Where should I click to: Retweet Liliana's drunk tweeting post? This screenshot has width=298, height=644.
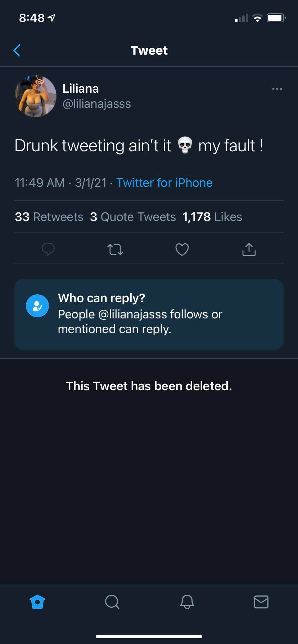pyautogui.click(x=115, y=249)
